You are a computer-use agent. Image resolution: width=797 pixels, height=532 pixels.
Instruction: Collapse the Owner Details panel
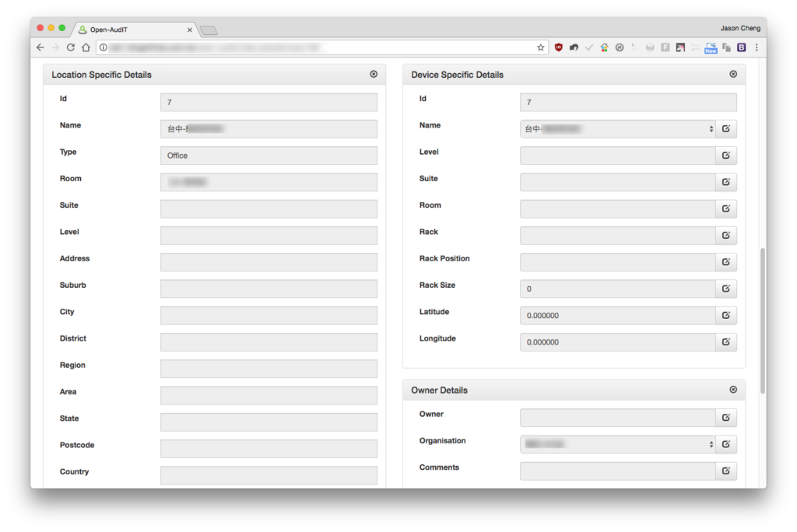click(x=733, y=390)
